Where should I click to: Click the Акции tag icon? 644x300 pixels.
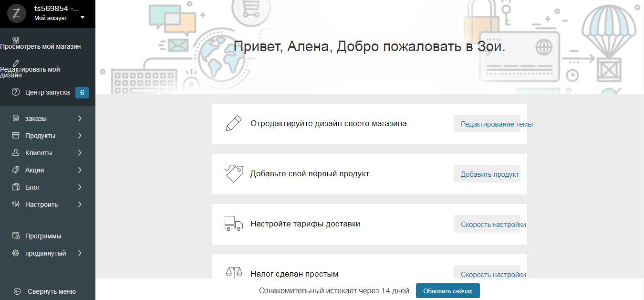tap(16, 170)
